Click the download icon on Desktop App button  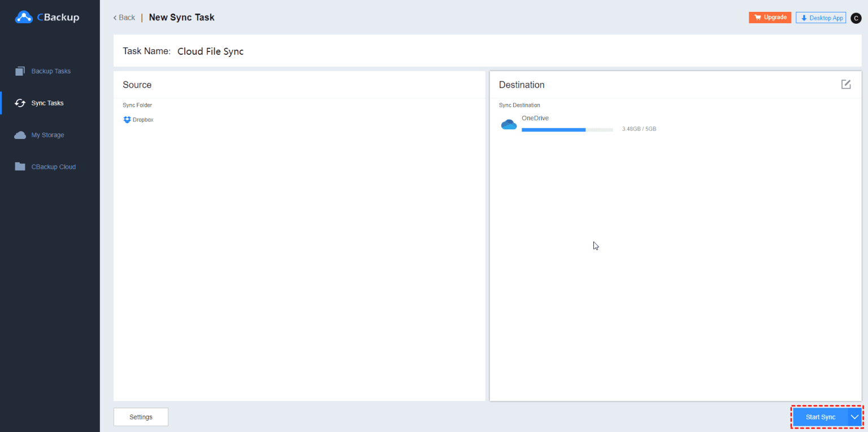(x=803, y=17)
